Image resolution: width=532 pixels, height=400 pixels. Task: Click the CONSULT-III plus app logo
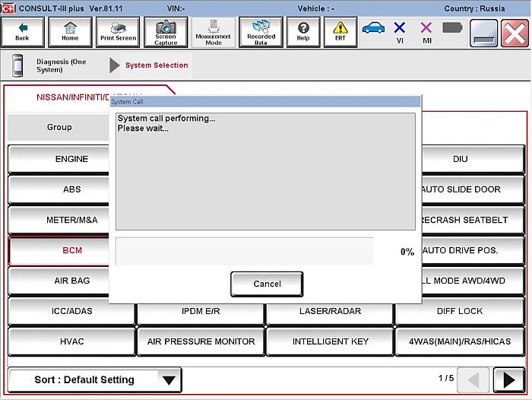(8, 8)
